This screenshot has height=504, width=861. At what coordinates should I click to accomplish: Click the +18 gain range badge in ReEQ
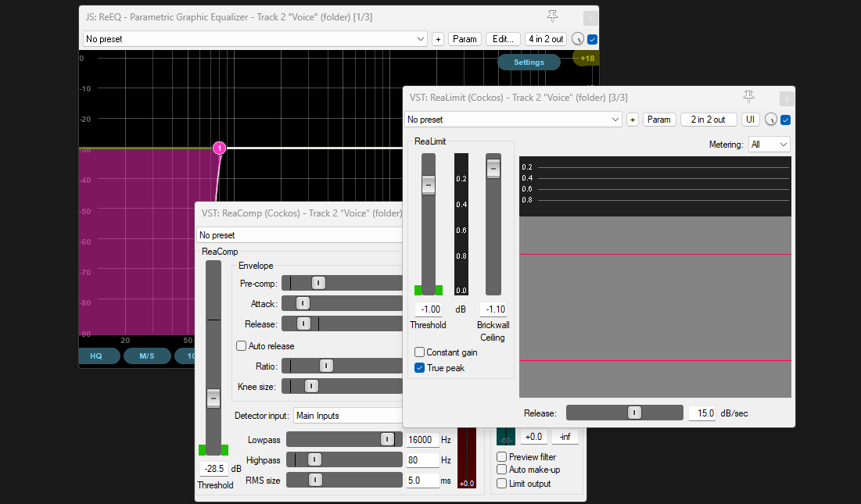(587, 58)
